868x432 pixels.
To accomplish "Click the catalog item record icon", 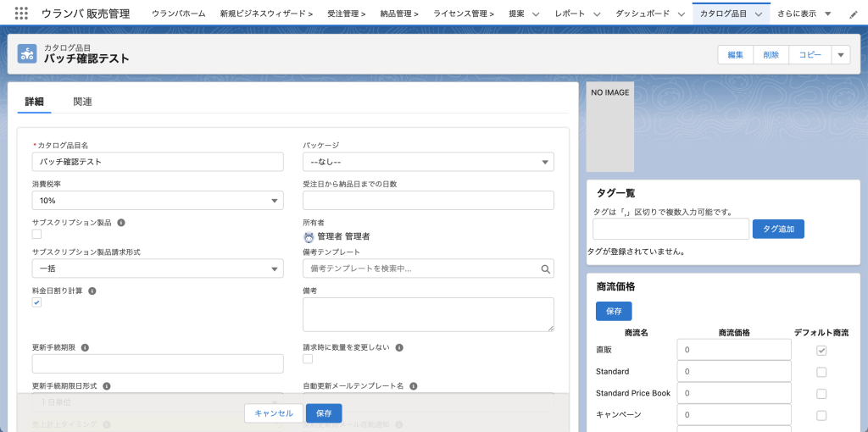I will [x=27, y=54].
